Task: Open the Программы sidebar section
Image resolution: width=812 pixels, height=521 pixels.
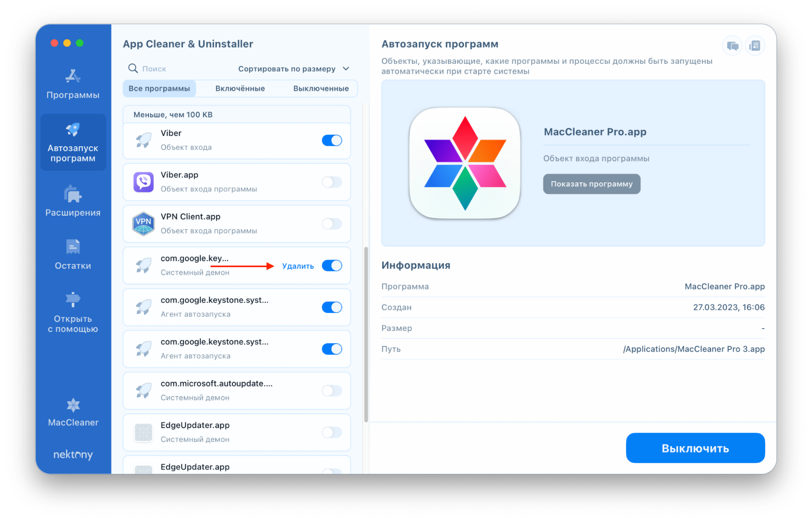Action: pyautogui.click(x=73, y=84)
